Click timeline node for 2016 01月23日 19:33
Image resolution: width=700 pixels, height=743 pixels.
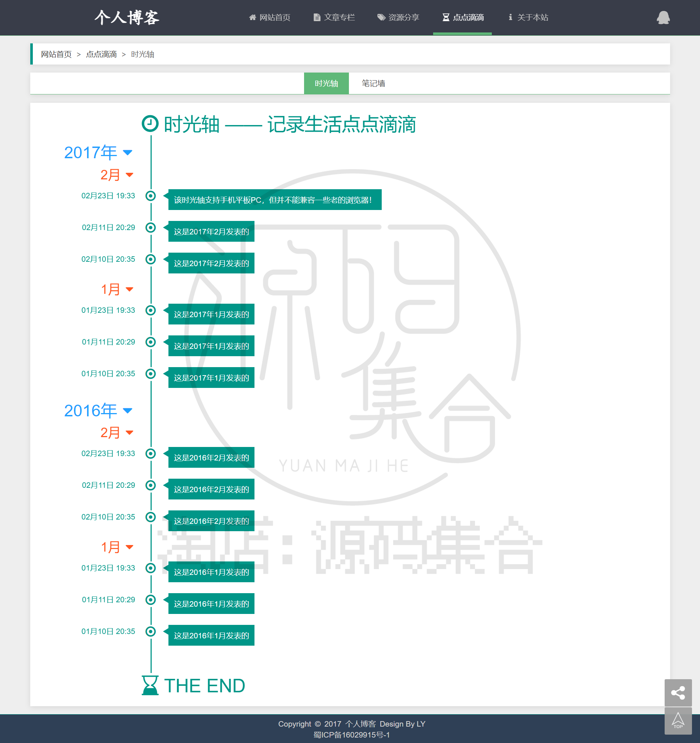(x=151, y=568)
